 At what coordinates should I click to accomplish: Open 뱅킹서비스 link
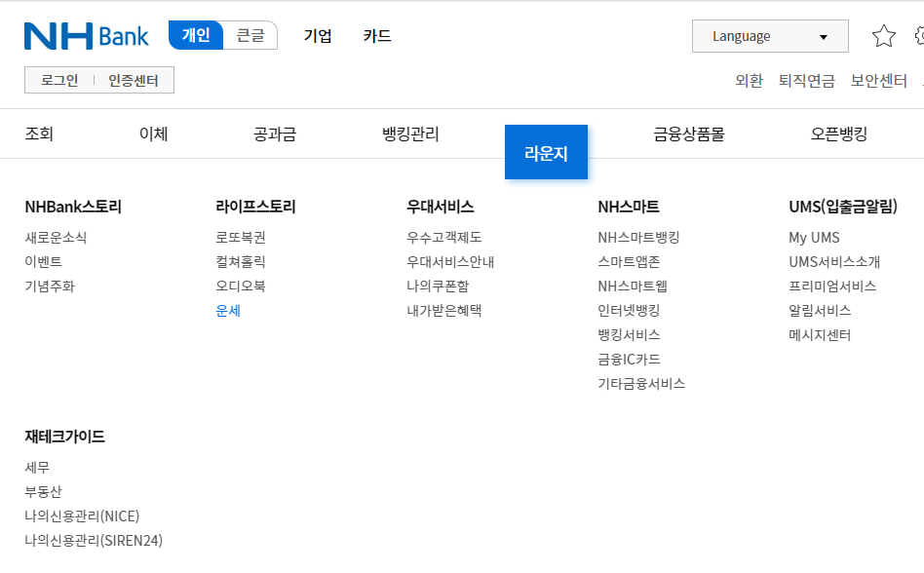click(x=629, y=335)
